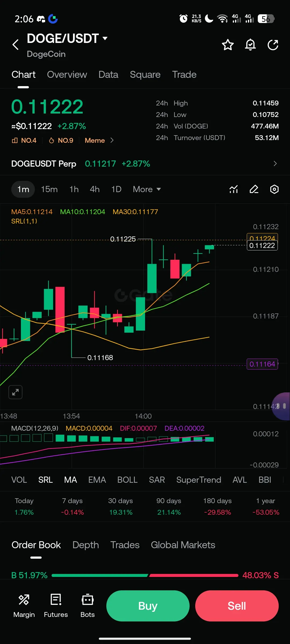Tap the 0.11222 last price
The image size is (290, 644).
click(47, 107)
